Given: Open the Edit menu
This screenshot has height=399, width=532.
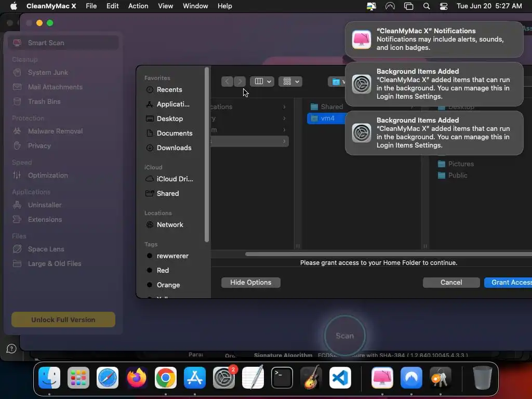Looking at the screenshot, I should pos(112,6).
